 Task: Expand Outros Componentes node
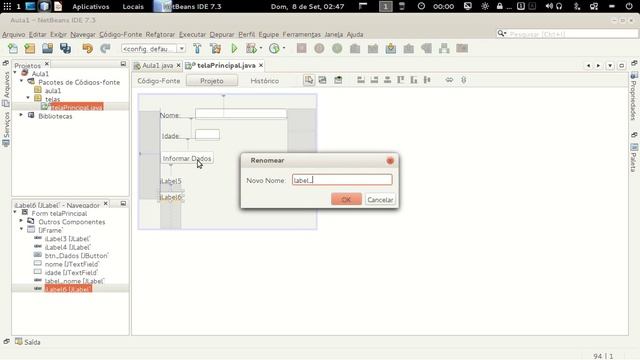point(21,221)
